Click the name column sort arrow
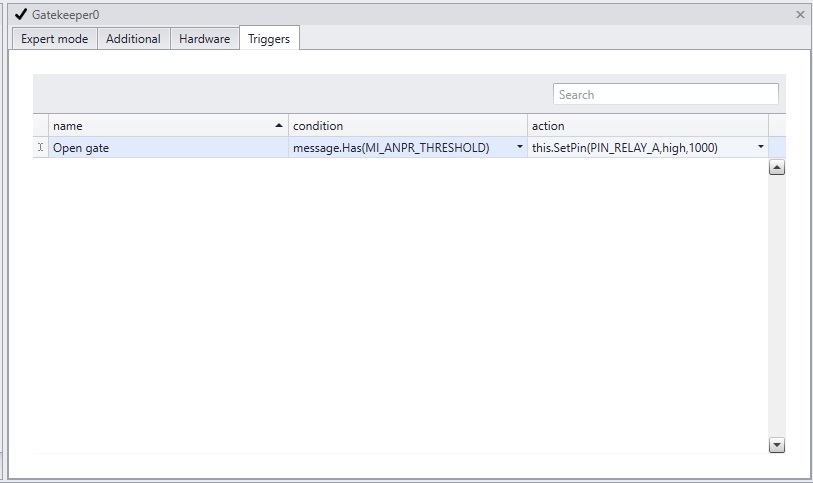Image resolution: width=813 pixels, height=483 pixels. click(x=278, y=125)
